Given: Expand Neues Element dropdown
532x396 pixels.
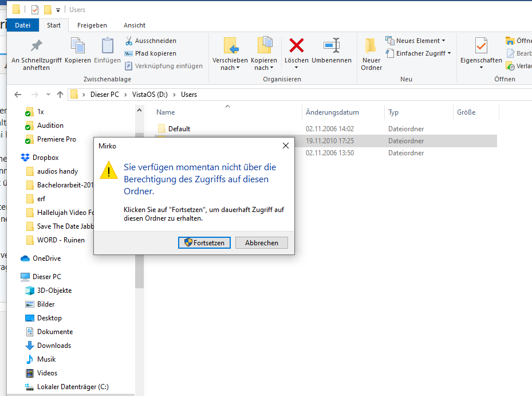Looking at the screenshot, I should (x=443, y=41).
